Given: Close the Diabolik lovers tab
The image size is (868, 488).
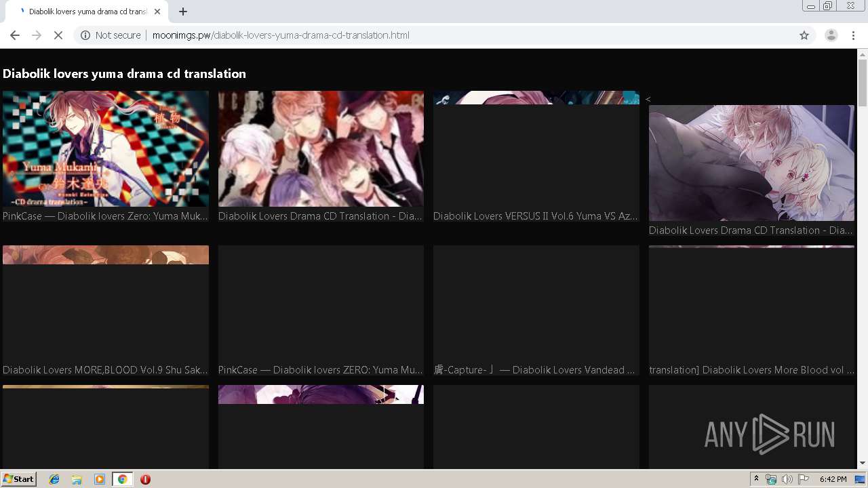Looking at the screenshot, I should point(157,12).
